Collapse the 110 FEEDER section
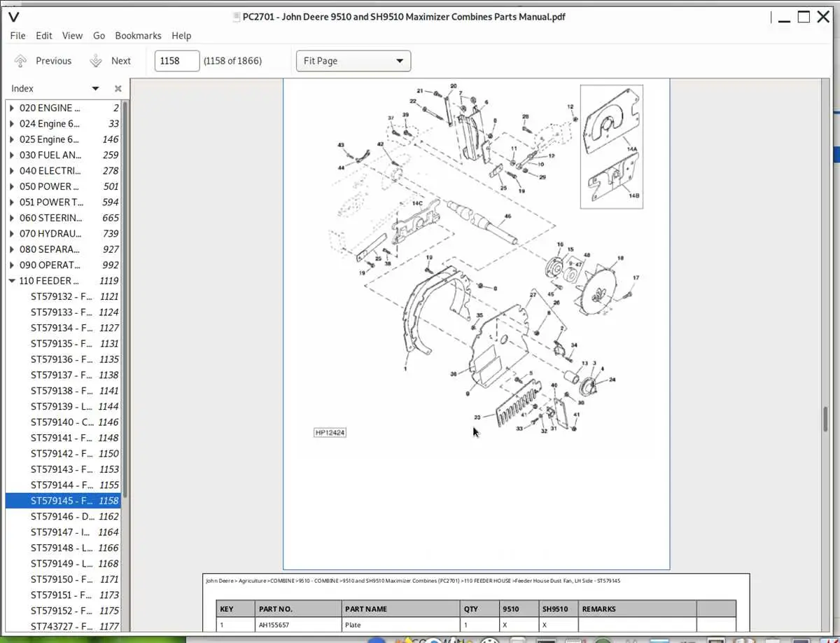 pyautogui.click(x=11, y=281)
